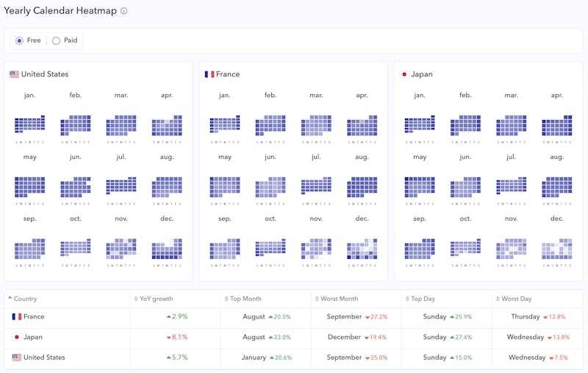Sort table by Top Month column
The height and width of the screenshot is (373, 588).
[245, 299]
